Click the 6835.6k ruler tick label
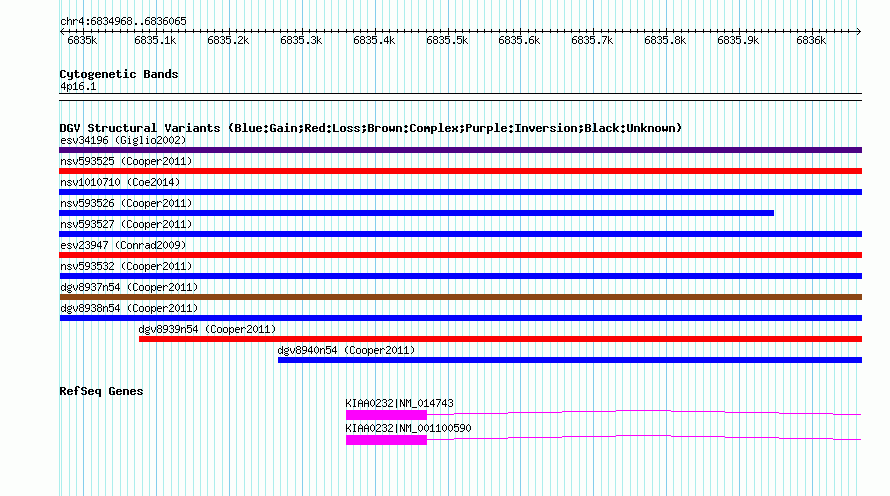This screenshot has height=496, width=890. point(519,40)
